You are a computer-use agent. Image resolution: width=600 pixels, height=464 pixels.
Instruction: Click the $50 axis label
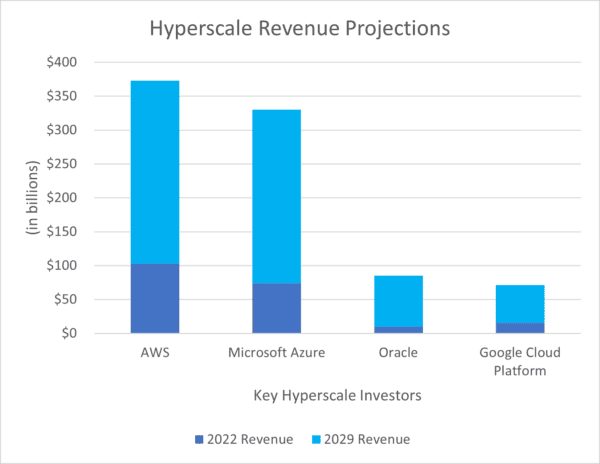(x=65, y=299)
